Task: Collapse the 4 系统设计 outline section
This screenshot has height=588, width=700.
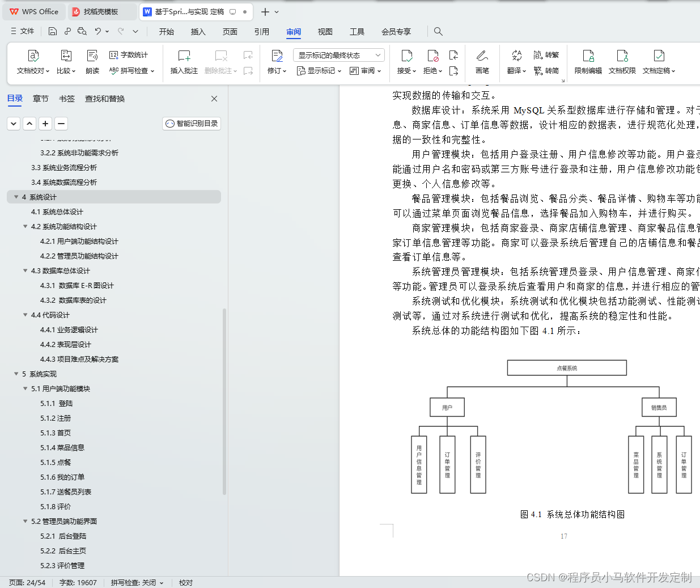Action: 16,197
